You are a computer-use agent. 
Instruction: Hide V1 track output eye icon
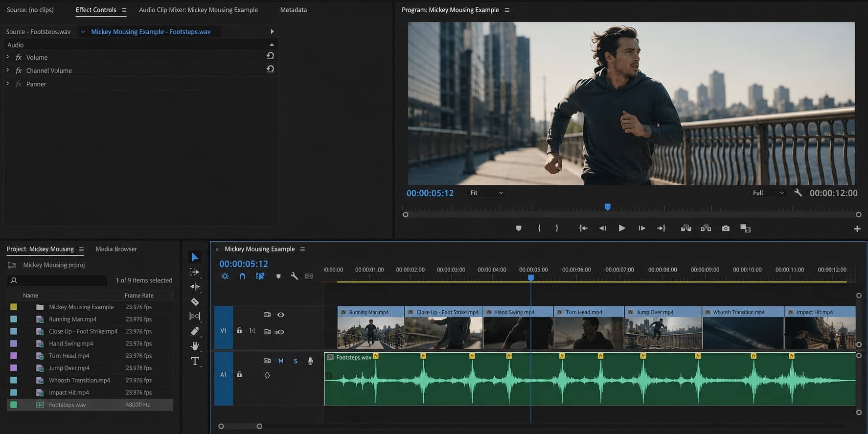click(x=281, y=315)
